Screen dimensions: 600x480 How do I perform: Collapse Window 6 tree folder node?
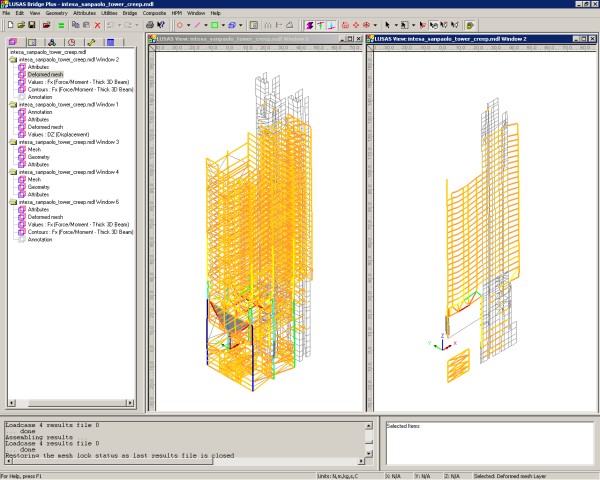pyautogui.click(x=13, y=201)
